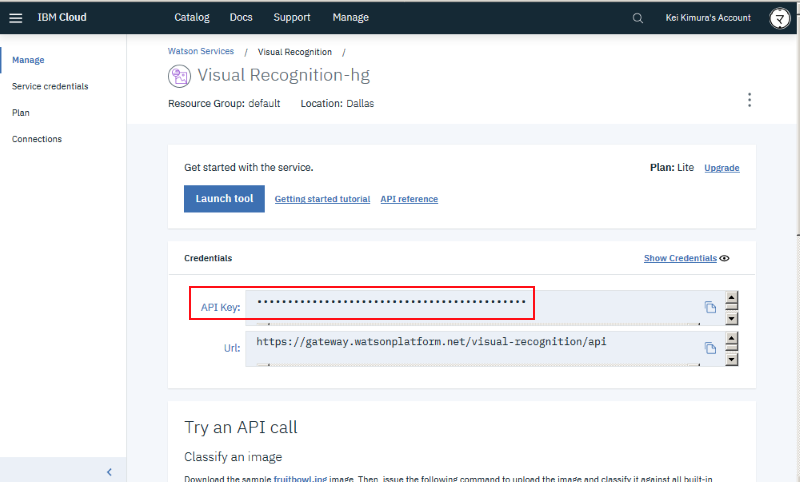Click the Upgrade plan link

pos(721,168)
